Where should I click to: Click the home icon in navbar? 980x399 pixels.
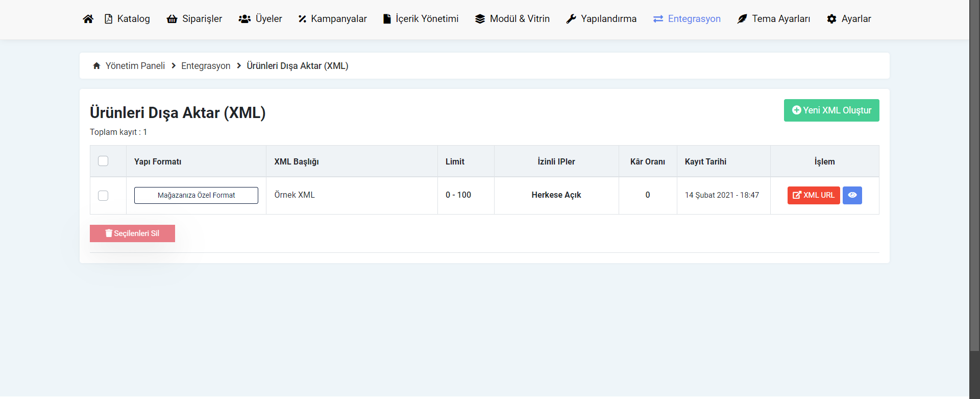[88, 19]
